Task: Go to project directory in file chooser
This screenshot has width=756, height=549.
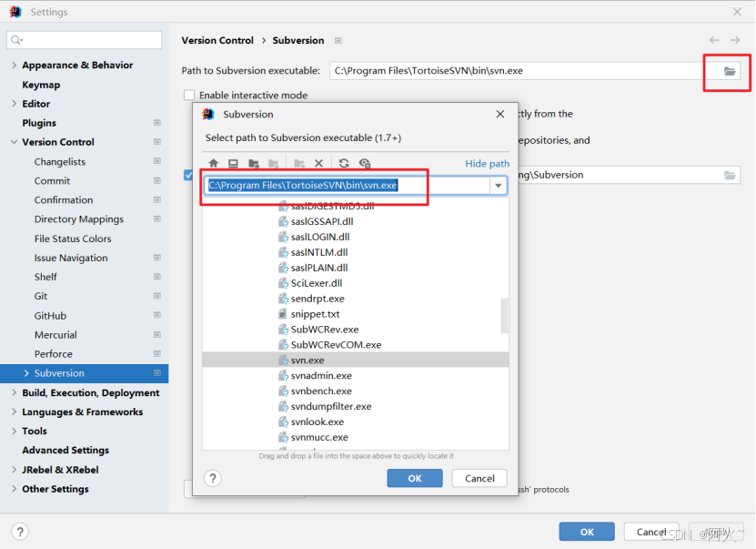Action: (x=254, y=163)
